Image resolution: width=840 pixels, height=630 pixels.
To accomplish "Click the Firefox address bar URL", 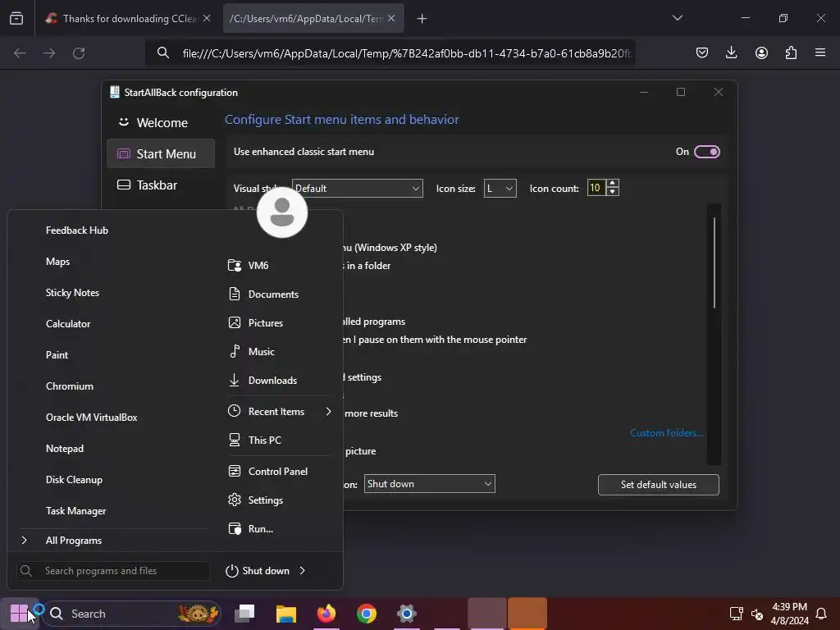I will click(x=407, y=53).
